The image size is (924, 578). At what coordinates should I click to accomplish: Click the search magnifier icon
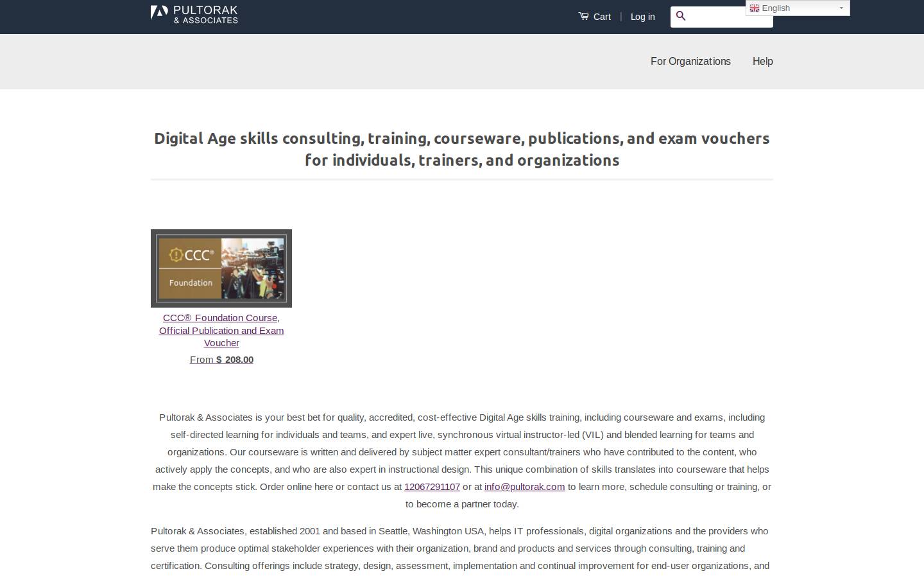point(681,16)
